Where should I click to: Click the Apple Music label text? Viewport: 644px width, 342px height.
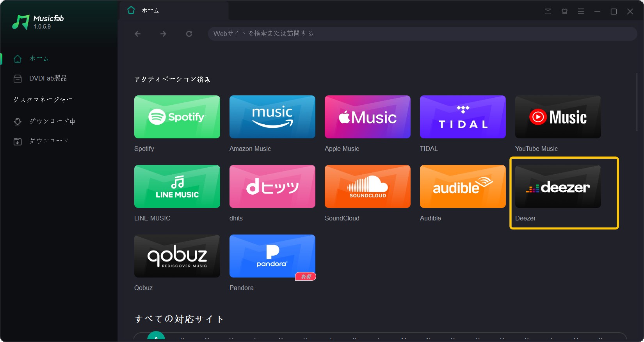pyautogui.click(x=342, y=149)
